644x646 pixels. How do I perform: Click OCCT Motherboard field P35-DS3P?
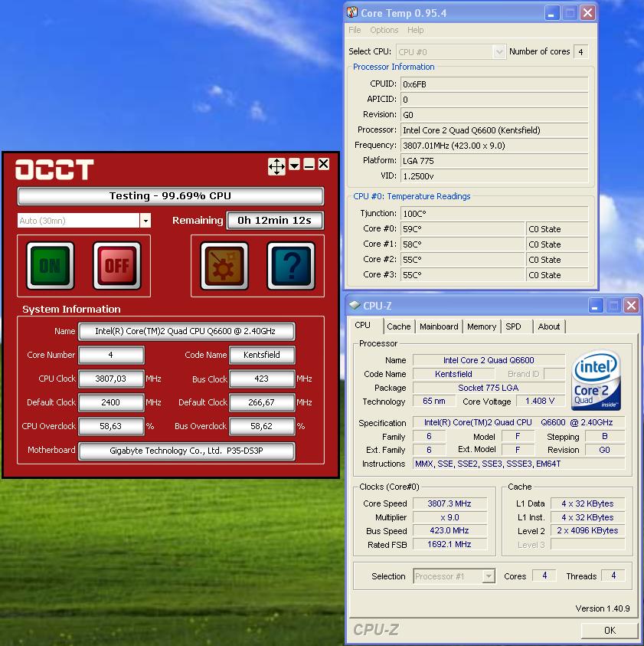187,451
